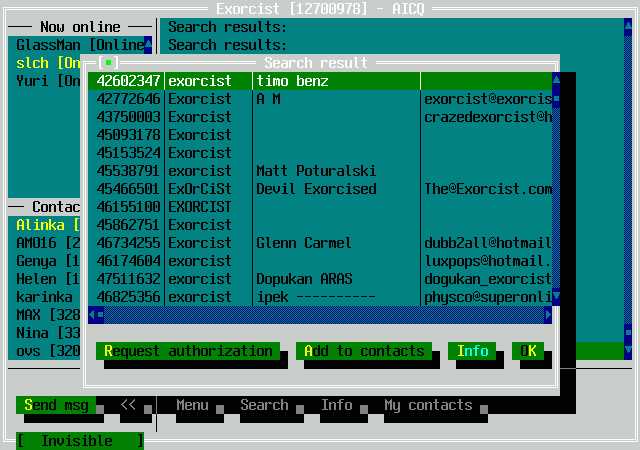The width and height of the screenshot is (640, 450).
Task: Select Nina in the contacts list
Action: (44, 333)
